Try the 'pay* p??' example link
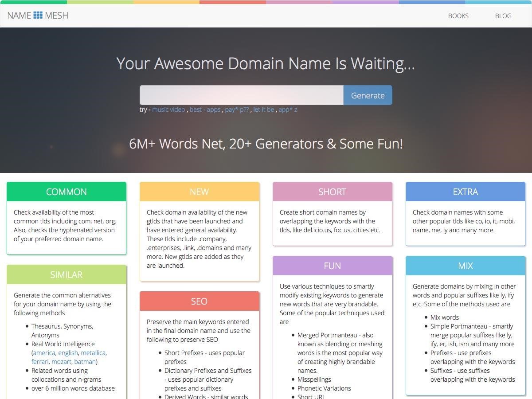The image size is (532, 399). [237, 110]
